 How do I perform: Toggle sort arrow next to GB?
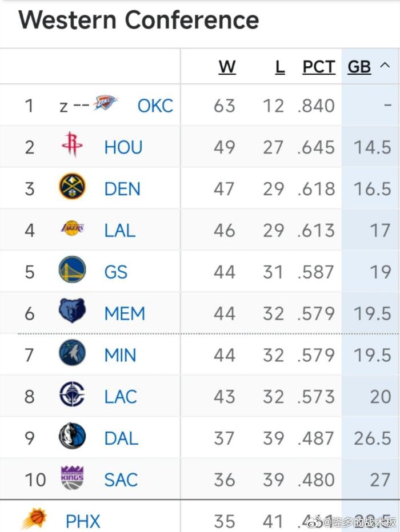coord(385,67)
